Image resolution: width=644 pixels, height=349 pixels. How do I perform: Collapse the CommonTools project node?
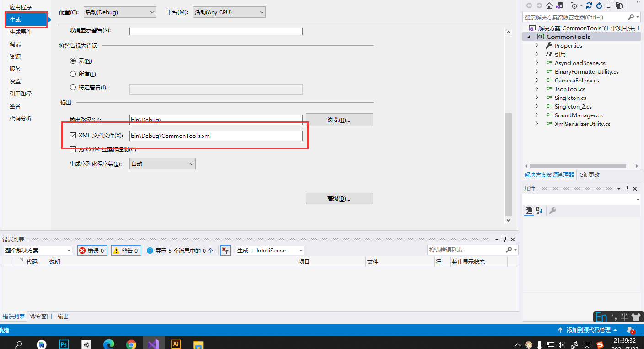click(529, 37)
